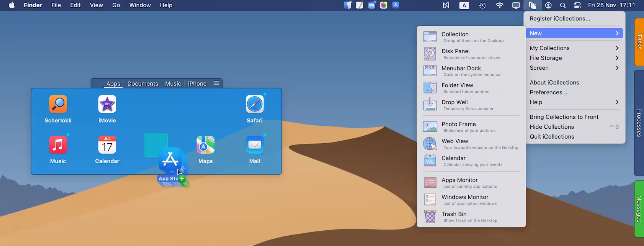This screenshot has height=246, width=644.
Task: Click the Photos icon in Menubar Dock
Action: point(384,5)
